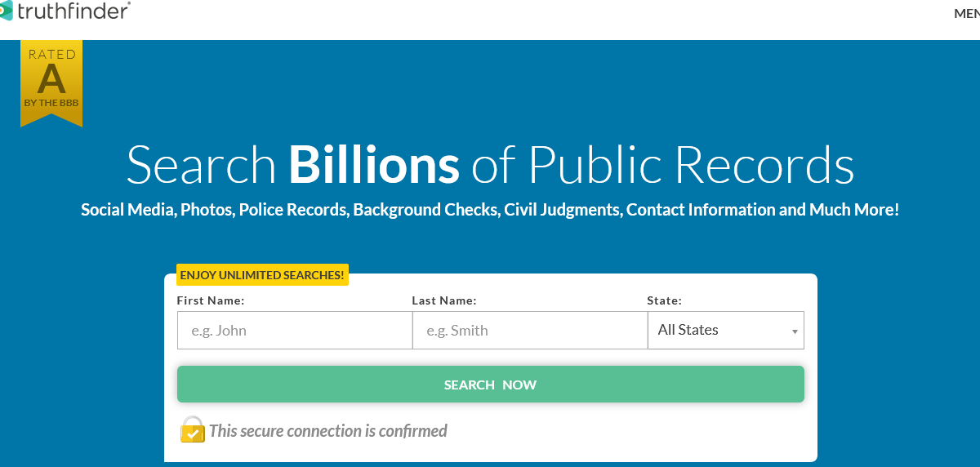Focus the First Name input field
The height and width of the screenshot is (467, 980).
295,331
